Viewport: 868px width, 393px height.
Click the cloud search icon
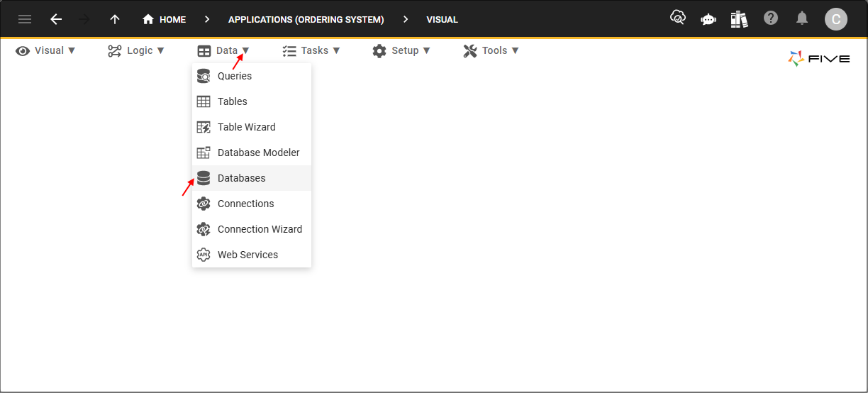[x=678, y=18]
